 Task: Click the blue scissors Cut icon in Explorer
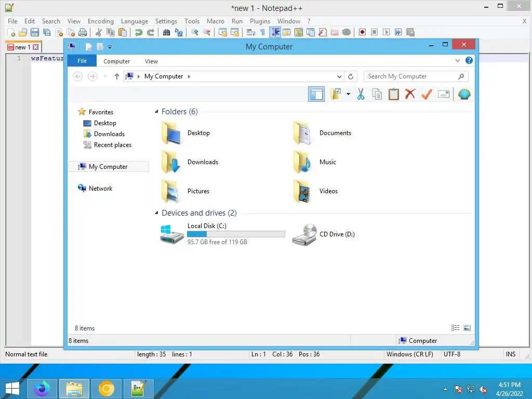pyautogui.click(x=361, y=94)
